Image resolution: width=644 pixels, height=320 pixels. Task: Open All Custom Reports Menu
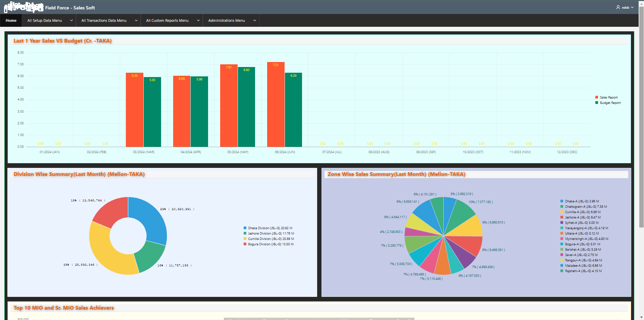(x=167, y=20)
